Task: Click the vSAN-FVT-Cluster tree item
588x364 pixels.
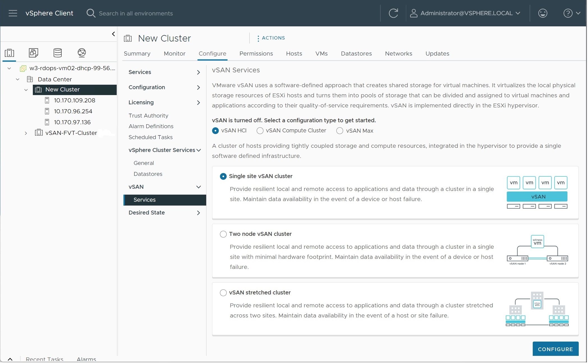Action: (x=71, y=133)
